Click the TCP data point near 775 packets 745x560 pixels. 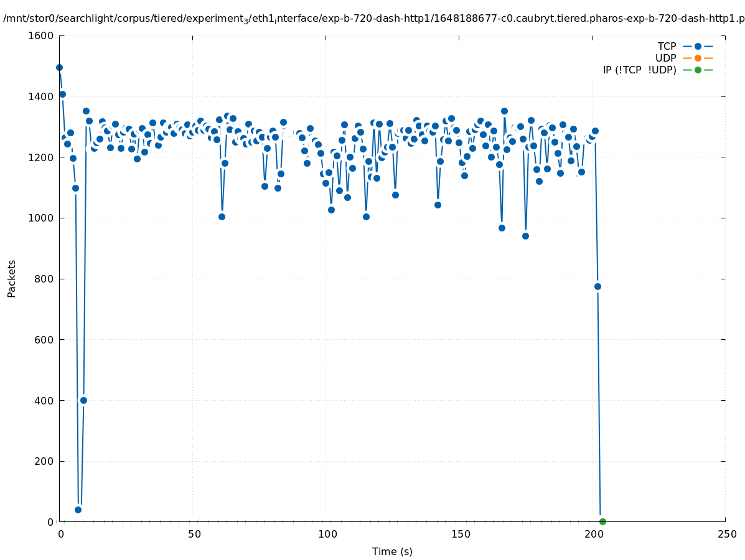(x=597, y=286)
